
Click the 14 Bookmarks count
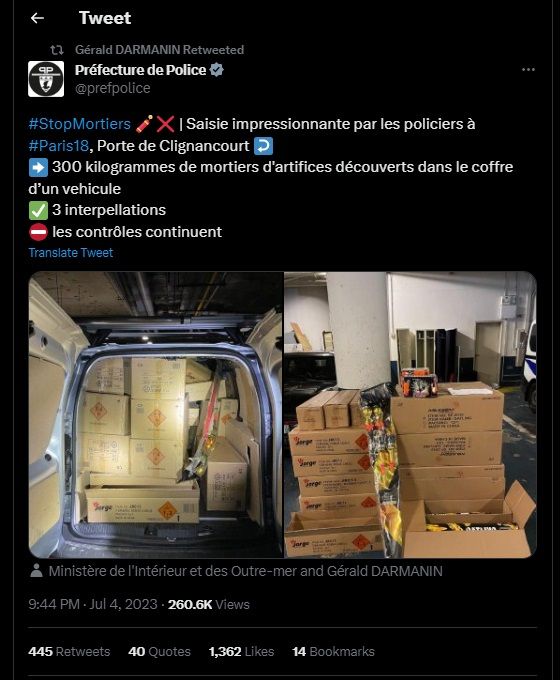[x=333, y=651]
